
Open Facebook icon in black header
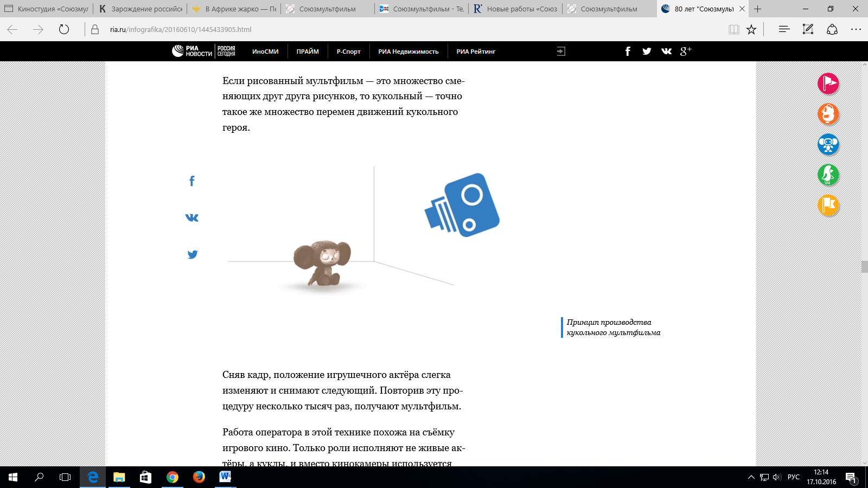click(x=628, y=51)
